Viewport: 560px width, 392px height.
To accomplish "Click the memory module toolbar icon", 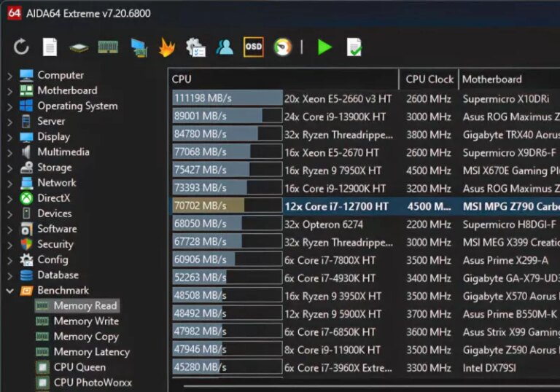I will pos(108,47).
